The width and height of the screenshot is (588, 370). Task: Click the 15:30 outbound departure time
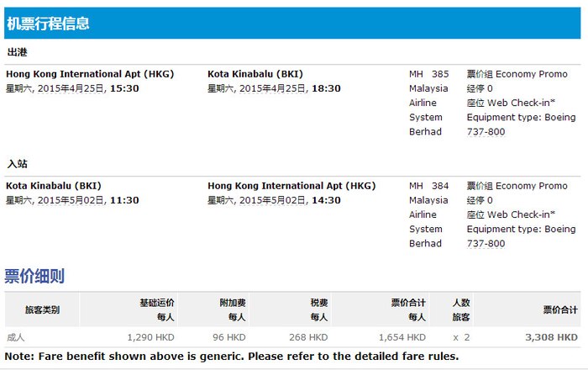[x=124, y=88]
